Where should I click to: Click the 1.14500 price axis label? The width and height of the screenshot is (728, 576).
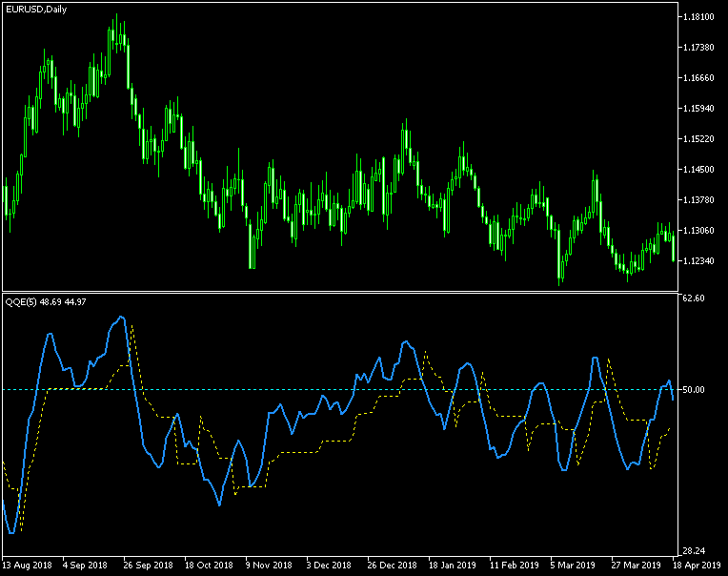pyautogui.click(x=698, y=170)
